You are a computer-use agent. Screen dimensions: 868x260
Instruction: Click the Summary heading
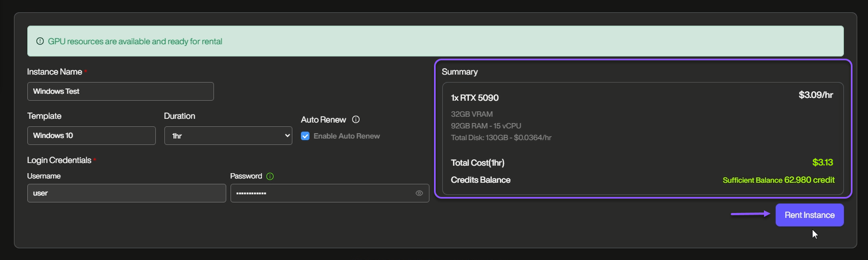coord(459,72)
